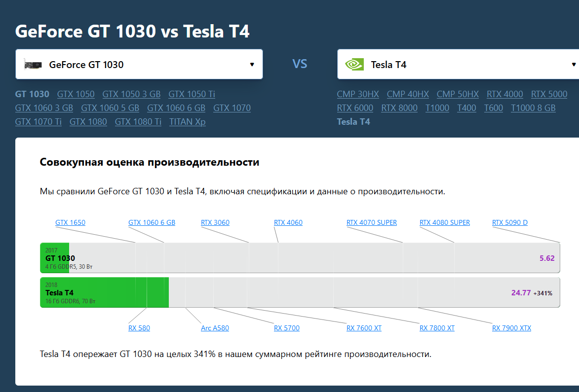This screenshot has height=392, width=579.
Task: Open the GeForce GT 1030 dropdown arrow
Action: [x=252, y=65]
